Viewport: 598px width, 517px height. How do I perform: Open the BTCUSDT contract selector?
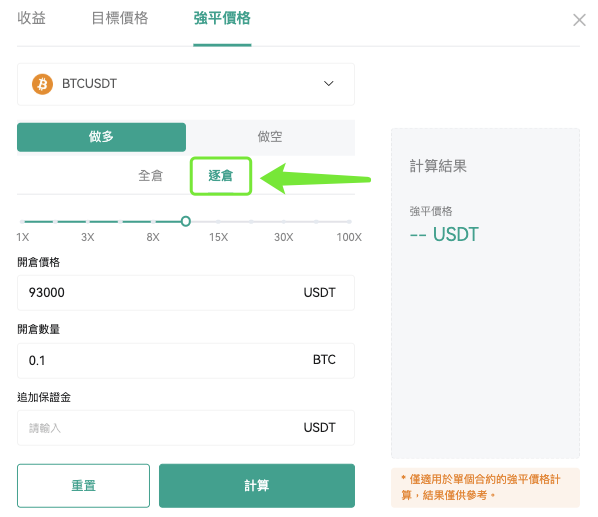[186, 84]
